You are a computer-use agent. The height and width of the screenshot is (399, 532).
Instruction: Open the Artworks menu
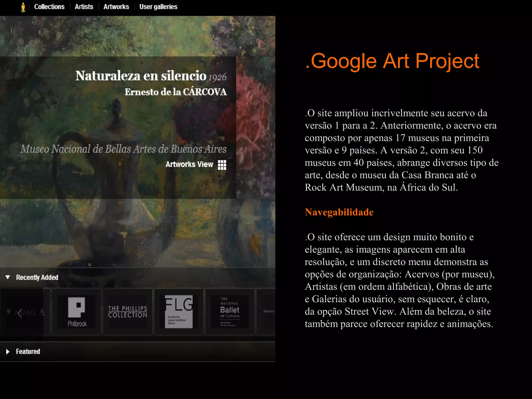point(116,7)
